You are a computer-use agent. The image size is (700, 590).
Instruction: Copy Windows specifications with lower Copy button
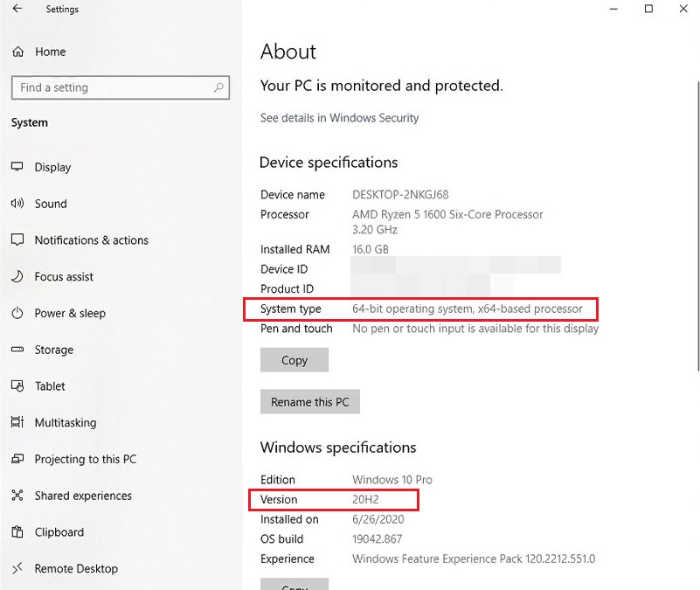[x=295, y=585]
